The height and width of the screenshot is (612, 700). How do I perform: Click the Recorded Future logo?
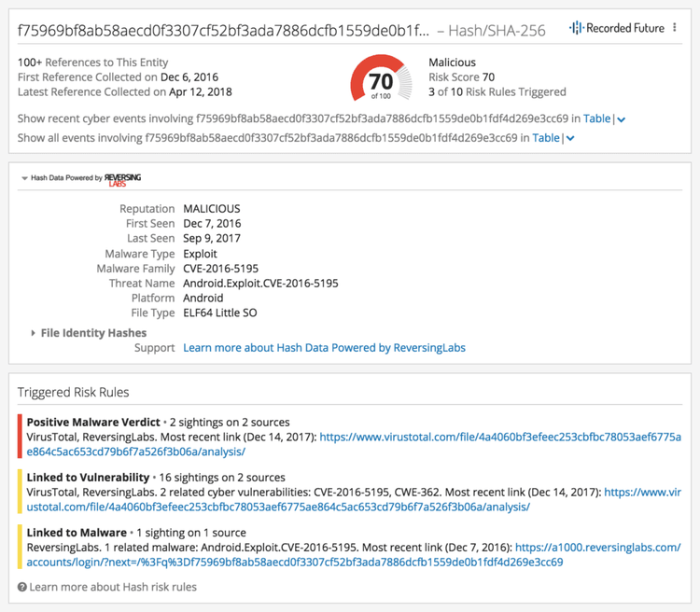point(617,28)
